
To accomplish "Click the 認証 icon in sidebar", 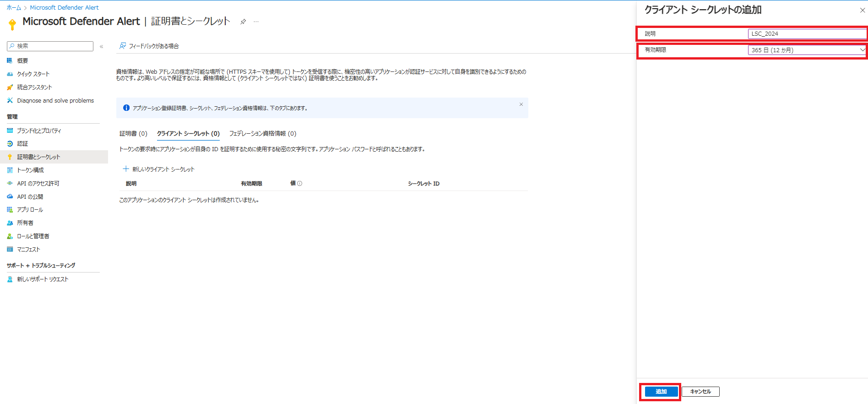I will tap(10, 143).
